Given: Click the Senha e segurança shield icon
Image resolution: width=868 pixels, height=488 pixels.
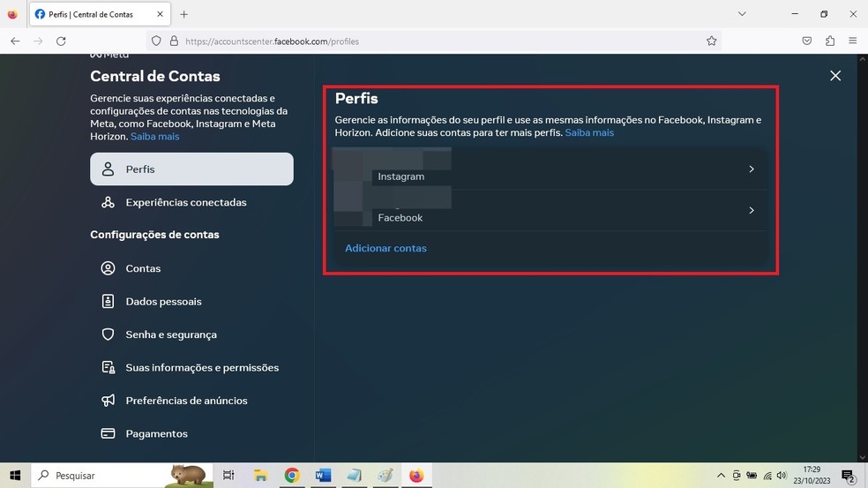Looking at the screenshot, I should click(108, 334).
